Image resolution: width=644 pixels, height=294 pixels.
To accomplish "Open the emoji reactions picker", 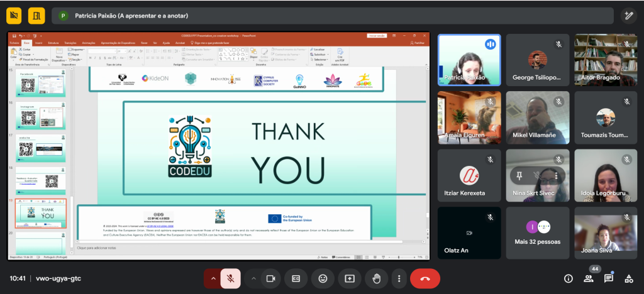I will pos(323,278).
